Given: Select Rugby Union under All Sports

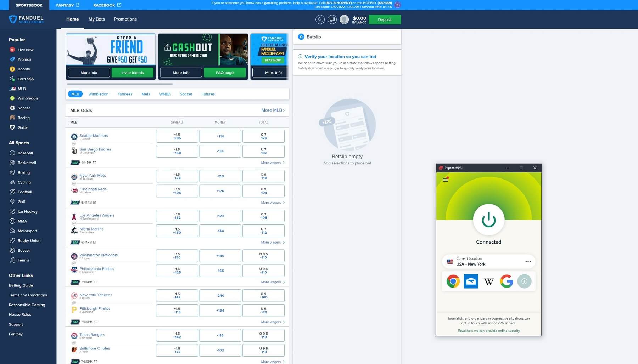Looking at the screenshot, I should 25,241.
